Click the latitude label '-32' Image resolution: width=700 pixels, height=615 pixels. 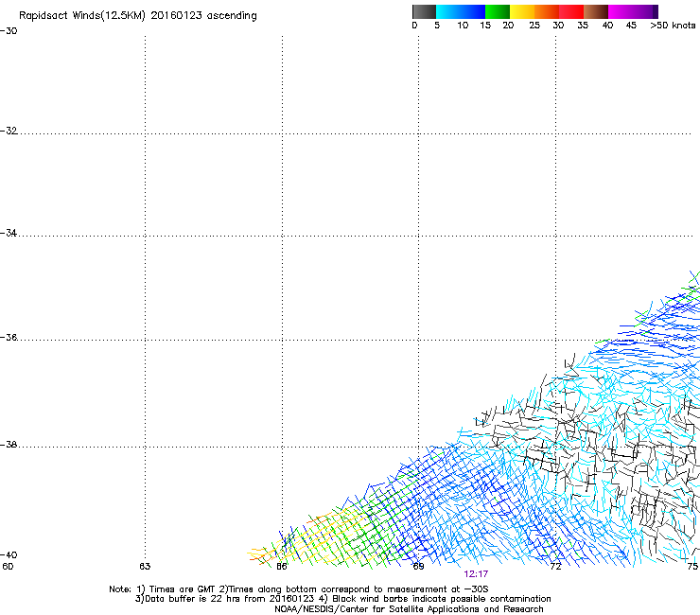point(9,131)
